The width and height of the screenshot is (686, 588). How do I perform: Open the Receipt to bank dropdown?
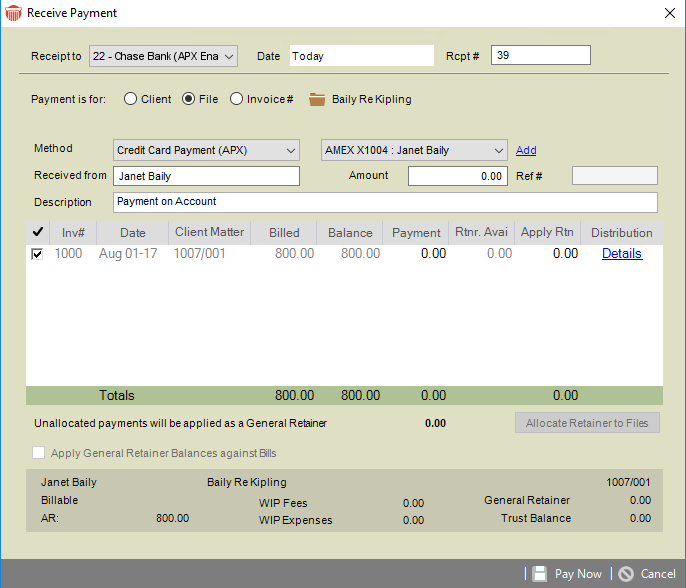click(x=164, y=56)
